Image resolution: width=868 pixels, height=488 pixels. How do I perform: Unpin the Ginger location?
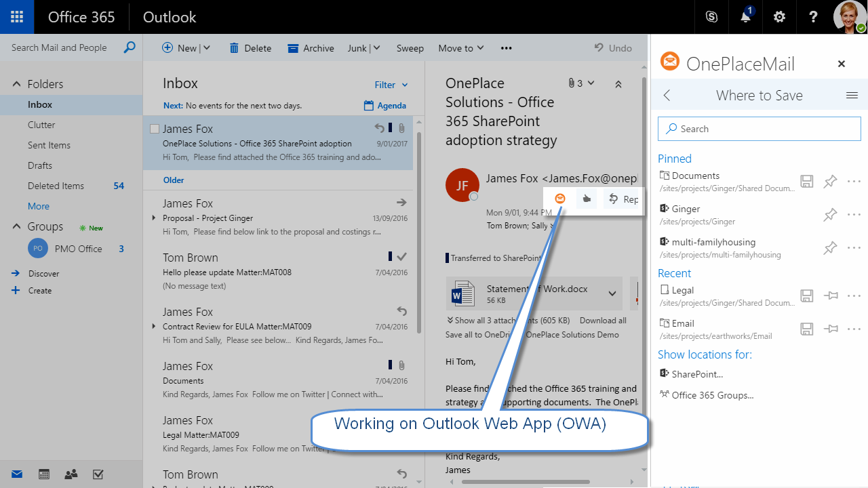(830, 214)
